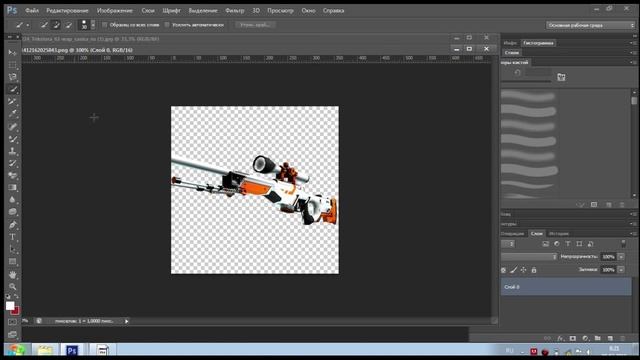Enable 'Усилить автоматически' checkbox

click(167, 25)
